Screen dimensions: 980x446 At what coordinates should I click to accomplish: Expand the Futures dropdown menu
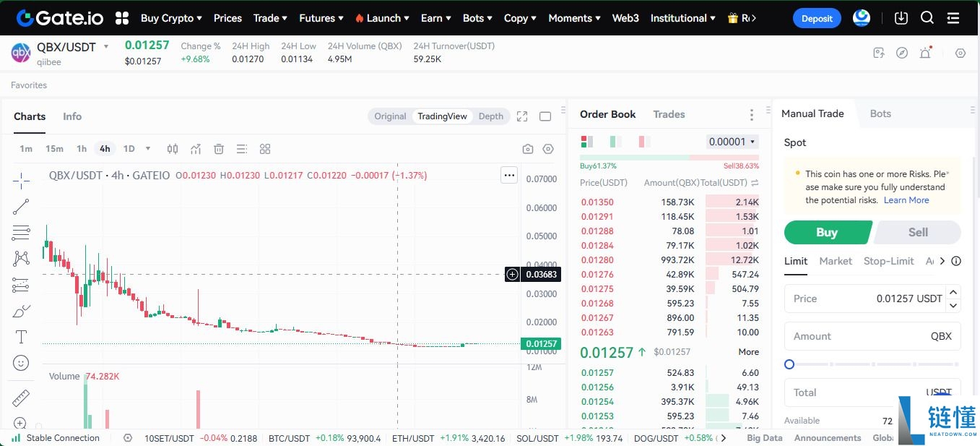(x=321, y=18)
